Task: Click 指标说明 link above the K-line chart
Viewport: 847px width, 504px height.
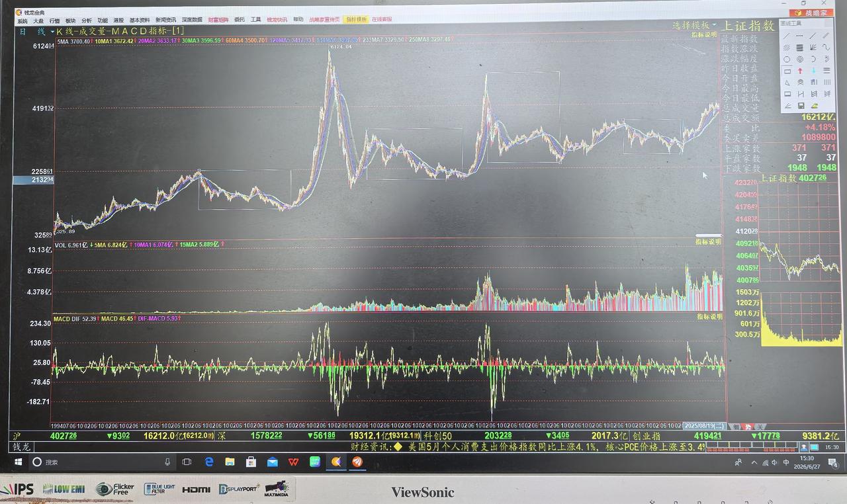Action: (x=703, y=34)
